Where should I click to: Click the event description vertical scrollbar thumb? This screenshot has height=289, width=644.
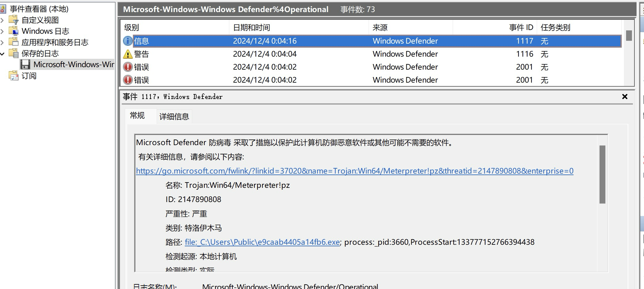click(x=602, y=175)
